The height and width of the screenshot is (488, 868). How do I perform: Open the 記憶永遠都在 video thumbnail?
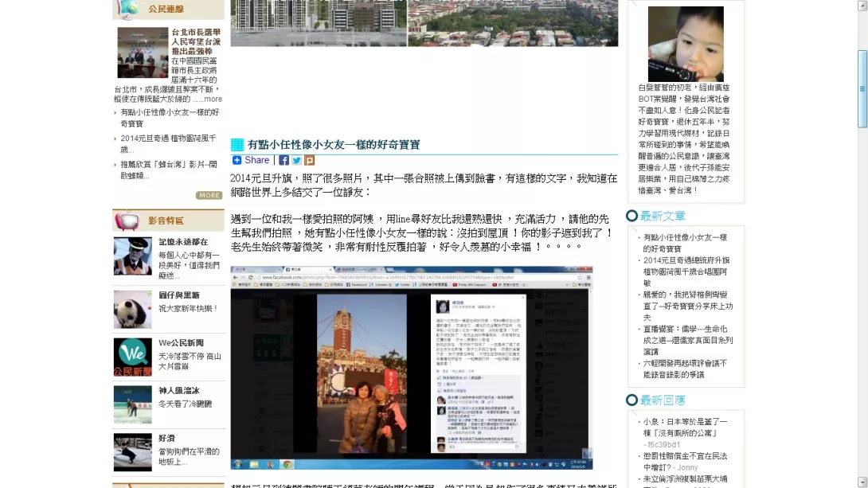132,256
